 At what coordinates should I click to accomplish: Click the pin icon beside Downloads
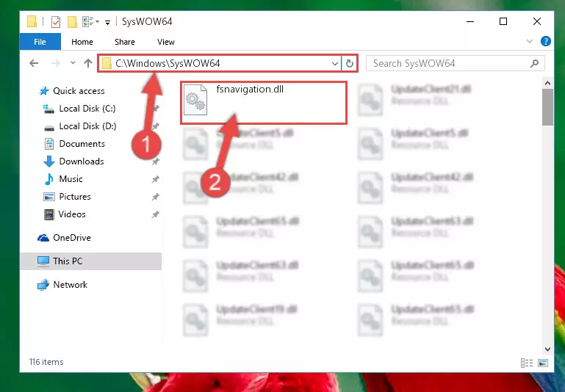pyautogui.click(x=155, y=161)
